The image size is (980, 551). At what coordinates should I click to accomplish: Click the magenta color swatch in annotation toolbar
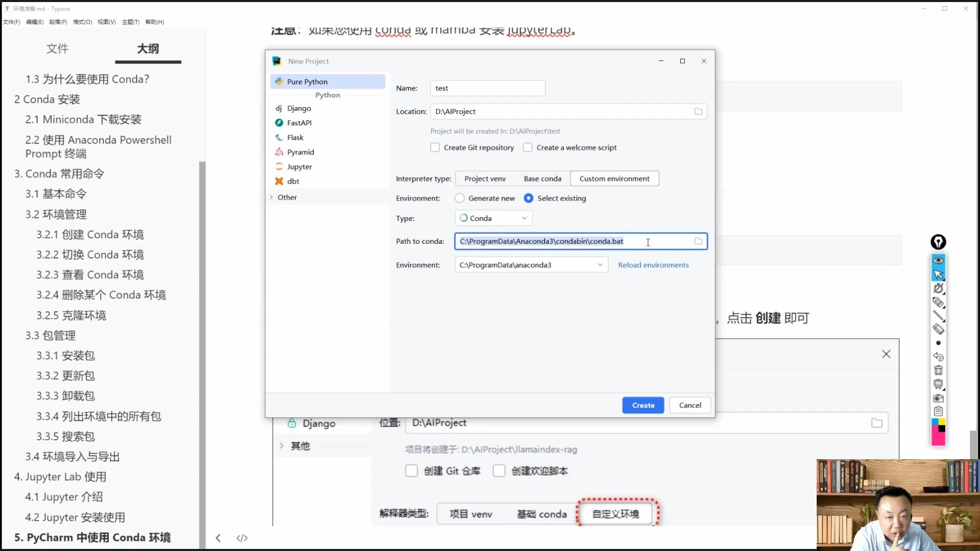(935, 437)
